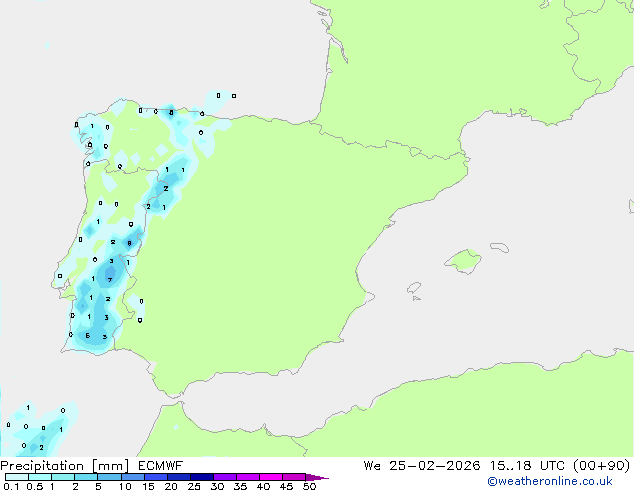Click the 'We 25-02-2026' date text
Image resolution: width=634 pixels, height=490 pixels.
point(422,466)
